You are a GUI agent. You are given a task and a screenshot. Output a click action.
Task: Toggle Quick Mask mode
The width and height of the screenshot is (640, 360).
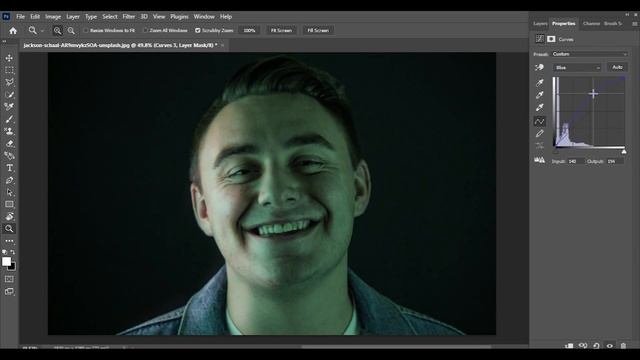click(x=9, y=279)
